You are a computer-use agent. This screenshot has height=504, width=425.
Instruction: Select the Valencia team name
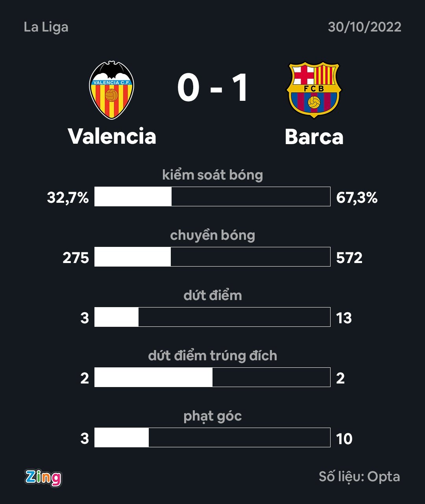tap(112, 136)
